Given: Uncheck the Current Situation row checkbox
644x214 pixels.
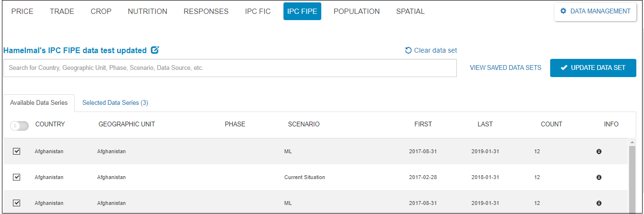Looking at the screenshot, I should 17,177.
